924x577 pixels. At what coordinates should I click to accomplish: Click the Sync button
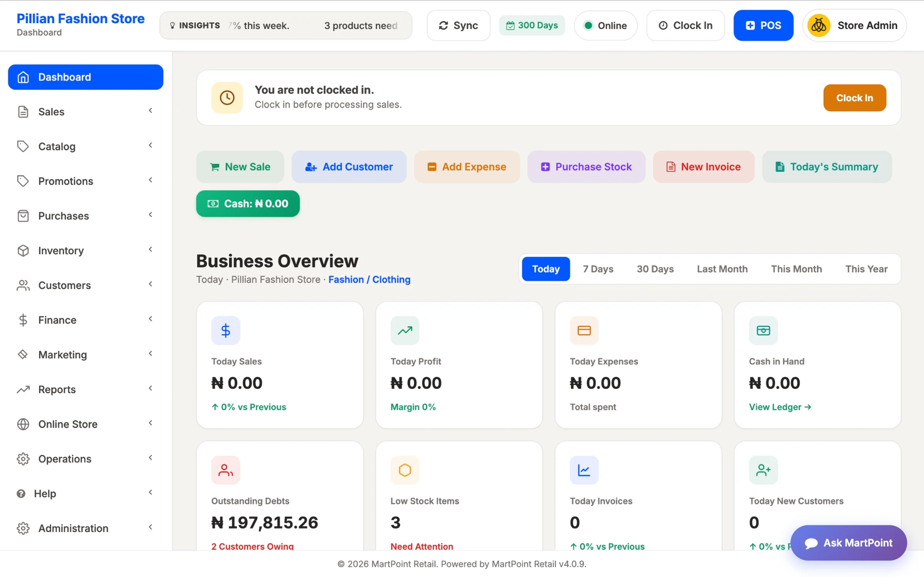[x=459, y=25]
